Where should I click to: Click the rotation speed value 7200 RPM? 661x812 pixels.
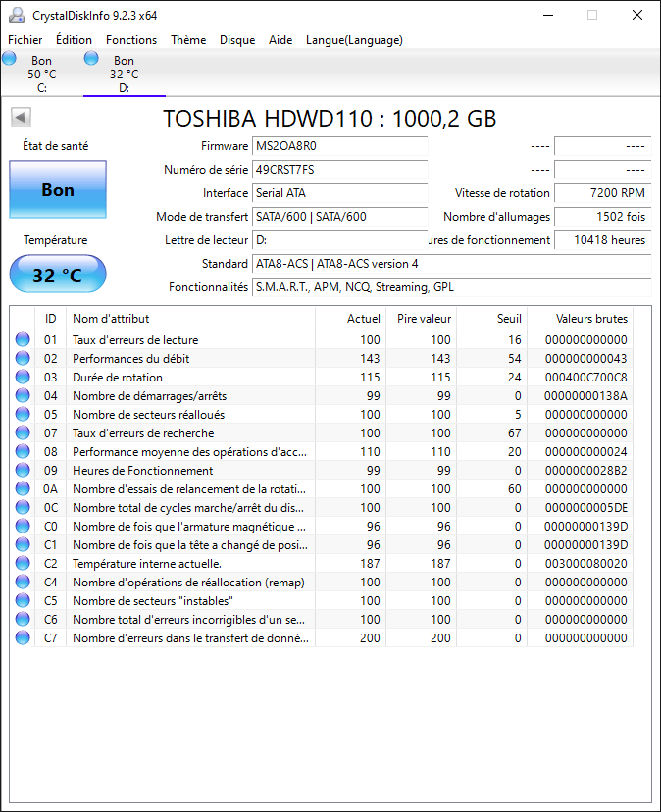(603, 193)
